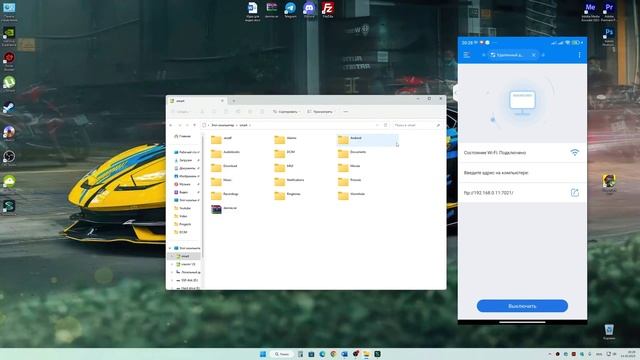Select the Android folder
The width and height of the screenshot is (640, 360).
[367, 139]
